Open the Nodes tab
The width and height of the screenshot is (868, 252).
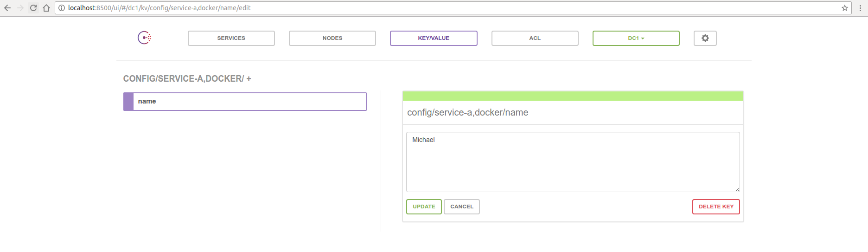(332, 38)
